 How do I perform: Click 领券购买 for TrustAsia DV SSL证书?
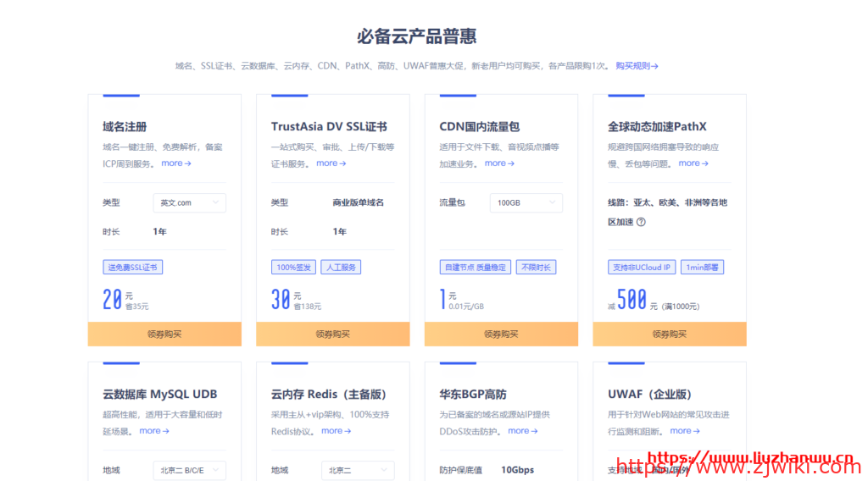tap(332, 334)
